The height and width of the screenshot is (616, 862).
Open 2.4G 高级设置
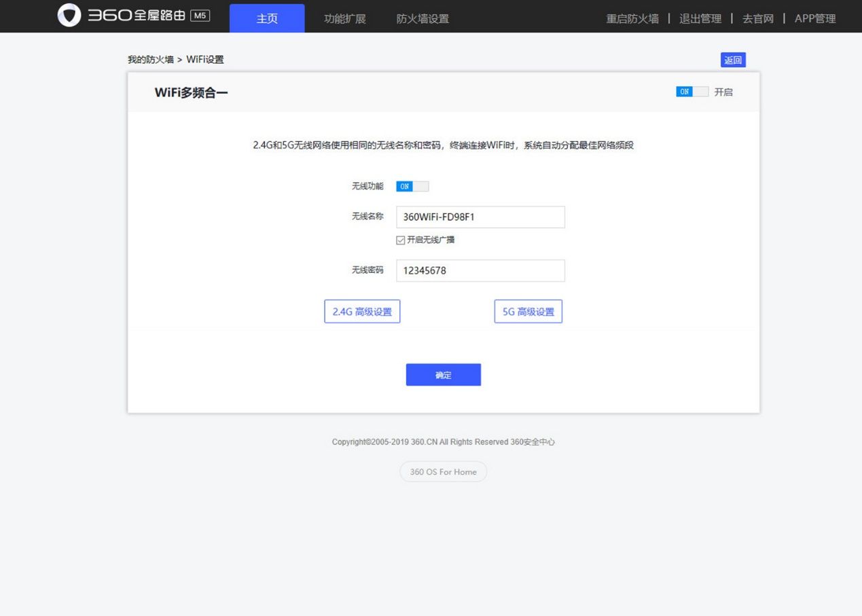362,312
